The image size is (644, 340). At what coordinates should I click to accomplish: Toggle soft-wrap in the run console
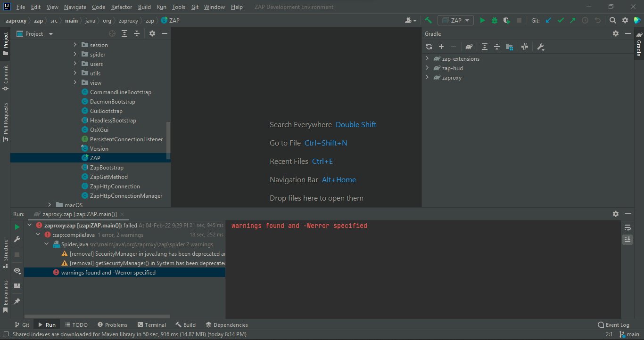point(627,227)
